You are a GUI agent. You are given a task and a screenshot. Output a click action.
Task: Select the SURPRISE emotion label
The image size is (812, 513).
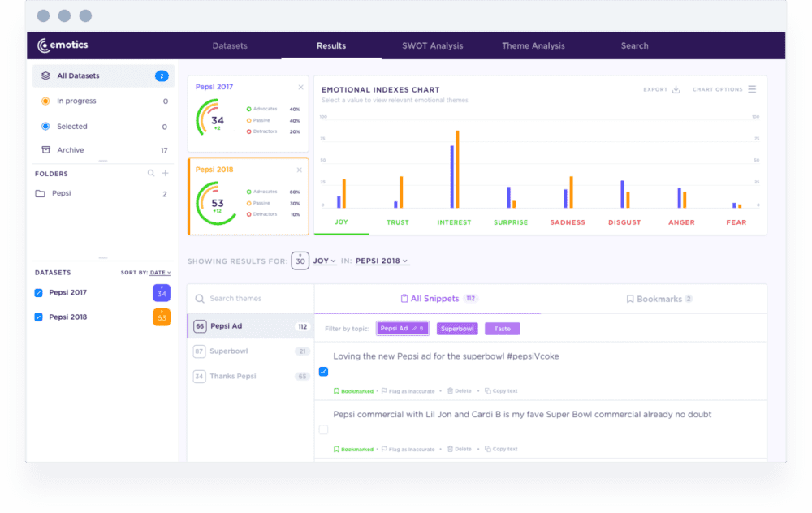[511, 222]
